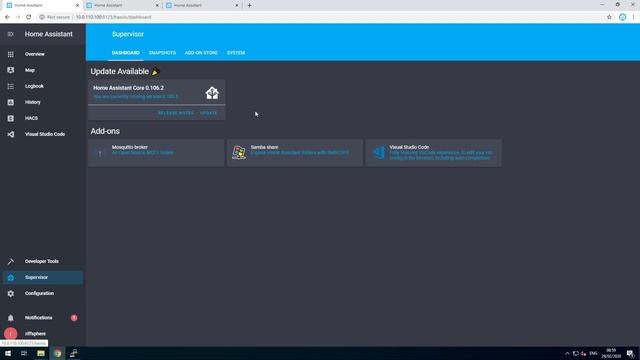Open the Visual Studio Code add-on icon
The image size is (640, 360).
pos(378,152)
